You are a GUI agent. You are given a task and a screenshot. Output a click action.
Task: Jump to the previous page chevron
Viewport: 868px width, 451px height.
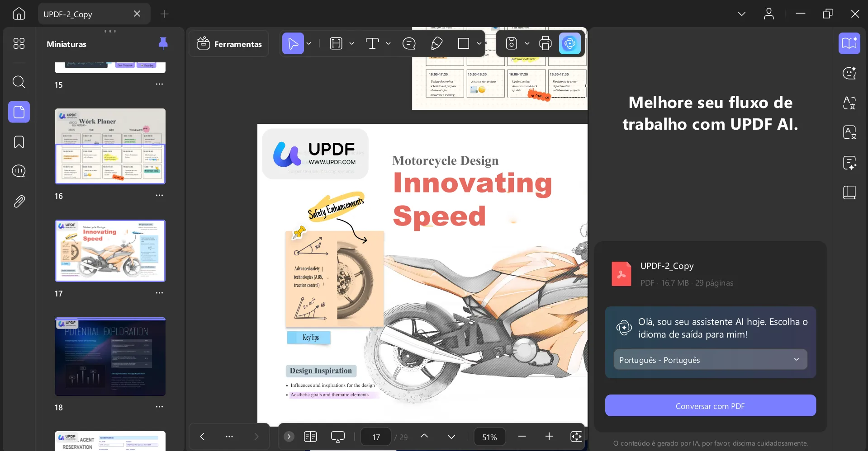(x=424, y=436)
